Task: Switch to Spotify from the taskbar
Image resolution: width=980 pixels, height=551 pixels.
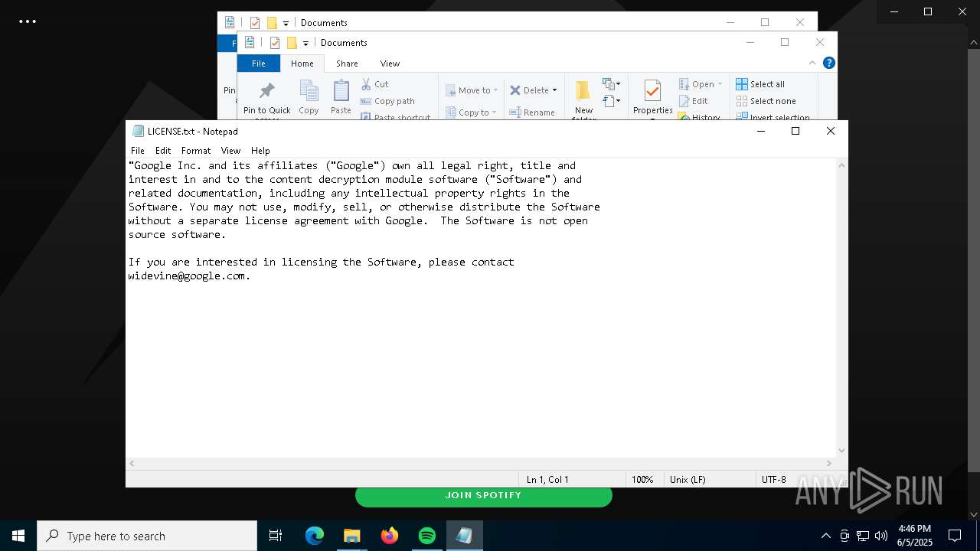Action: tap(426, 536)
